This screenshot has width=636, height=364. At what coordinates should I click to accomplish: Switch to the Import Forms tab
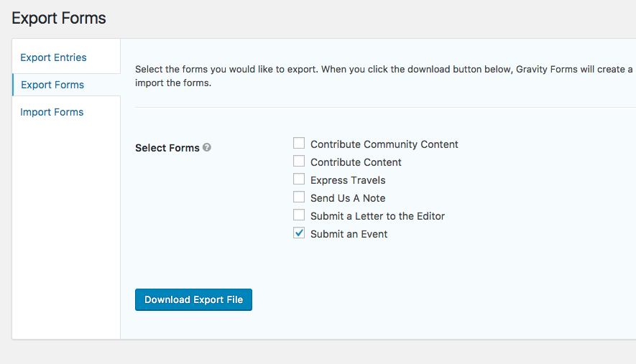[52, 112]
